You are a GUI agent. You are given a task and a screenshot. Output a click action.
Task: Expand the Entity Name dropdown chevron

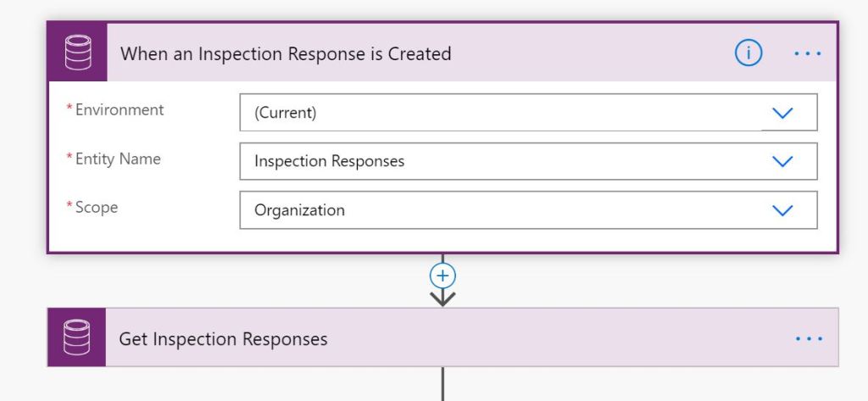click(x=783, y=161)
